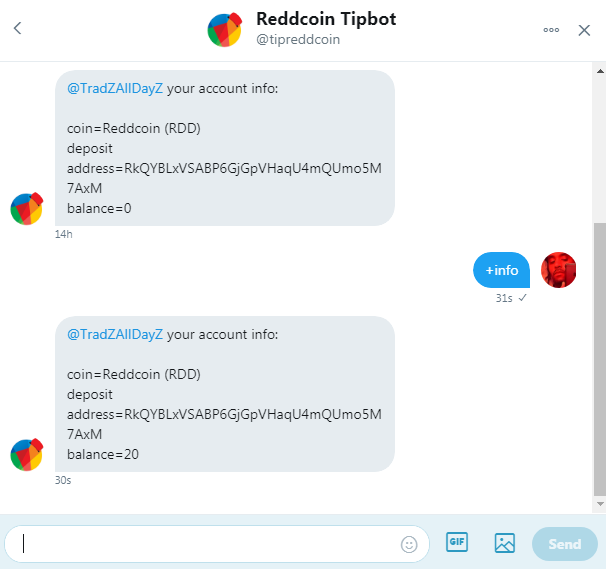Click the tipbot avatar beside balance=20 message
Image resolution: width=606 pixels, height=569 pixels.
pyautogui.click(x=26, y=455)
